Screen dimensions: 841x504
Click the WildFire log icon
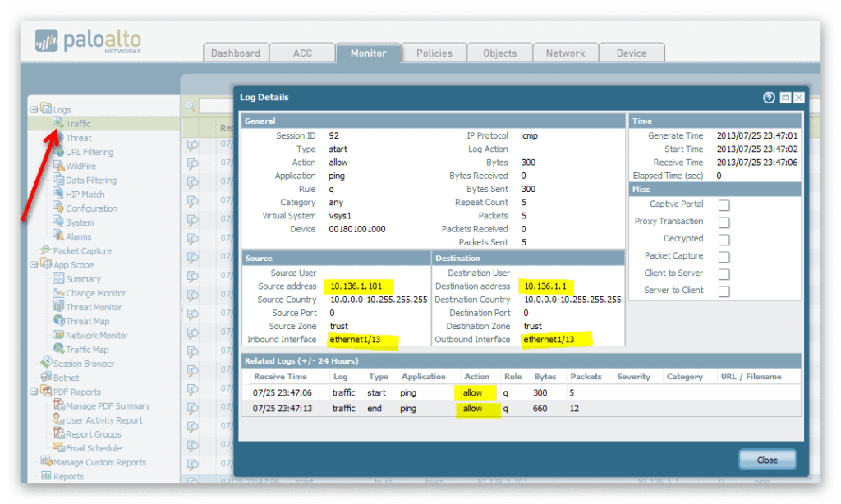[x=58, y=166]
